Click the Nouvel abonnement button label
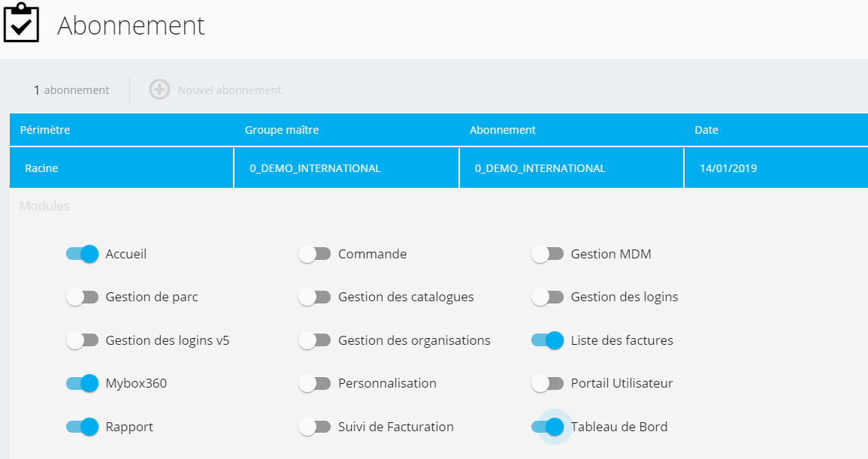 coord(229,90)
